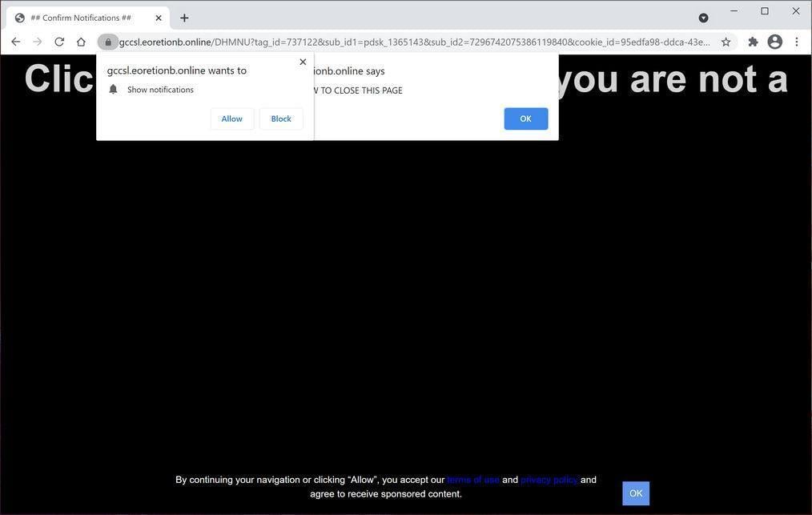
Task: Allow notifications from gccsl.eoretionb.online
Action: pos(231,118)
